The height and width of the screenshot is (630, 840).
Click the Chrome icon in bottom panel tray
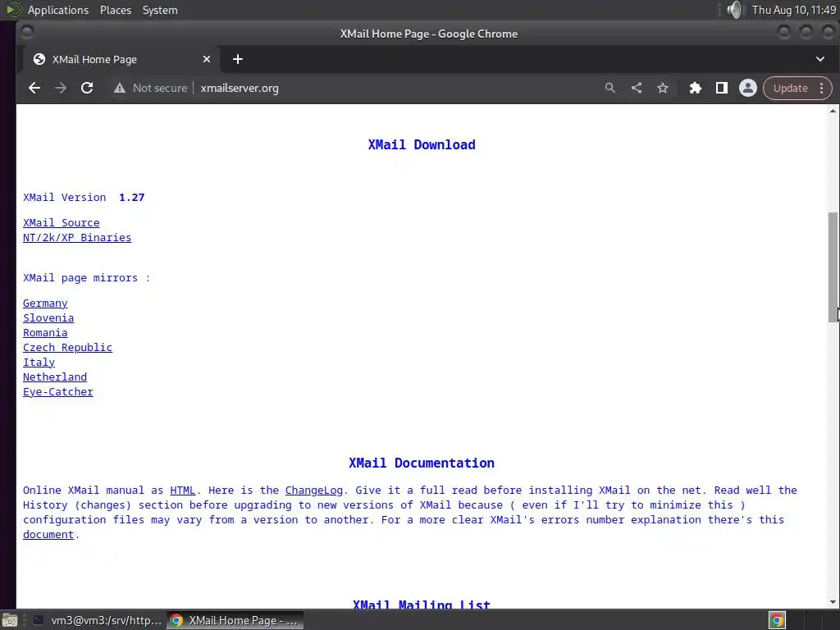click(777, 620)
